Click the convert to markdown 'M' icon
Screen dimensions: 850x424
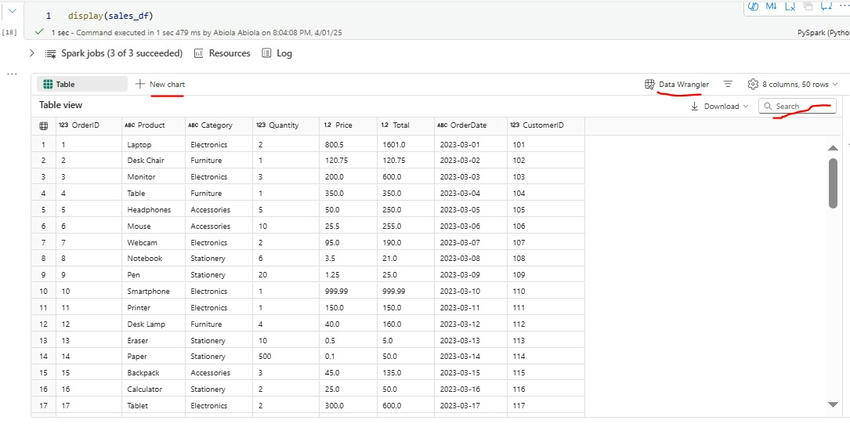pyautogui.click(x=770, y=6)
